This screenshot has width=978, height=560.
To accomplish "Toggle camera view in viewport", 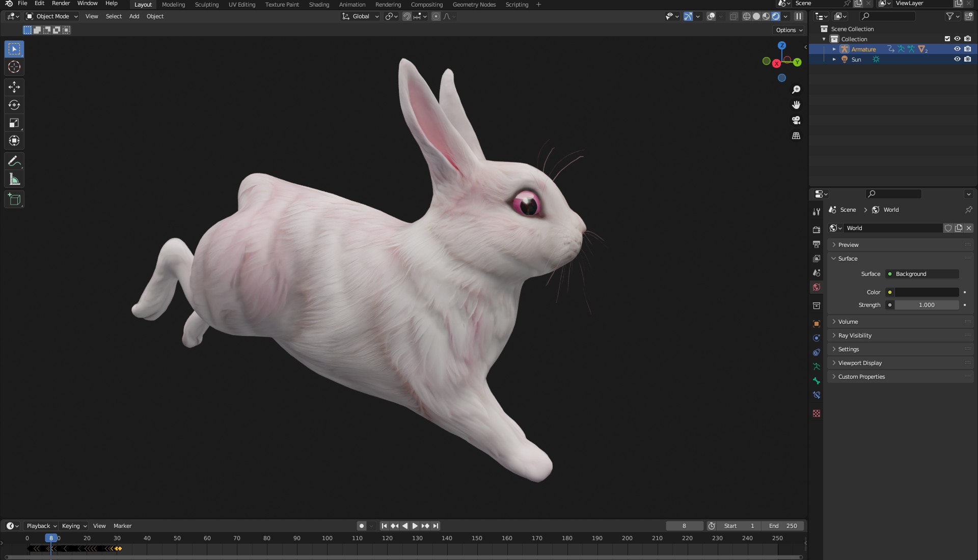I will click(796, 120).
